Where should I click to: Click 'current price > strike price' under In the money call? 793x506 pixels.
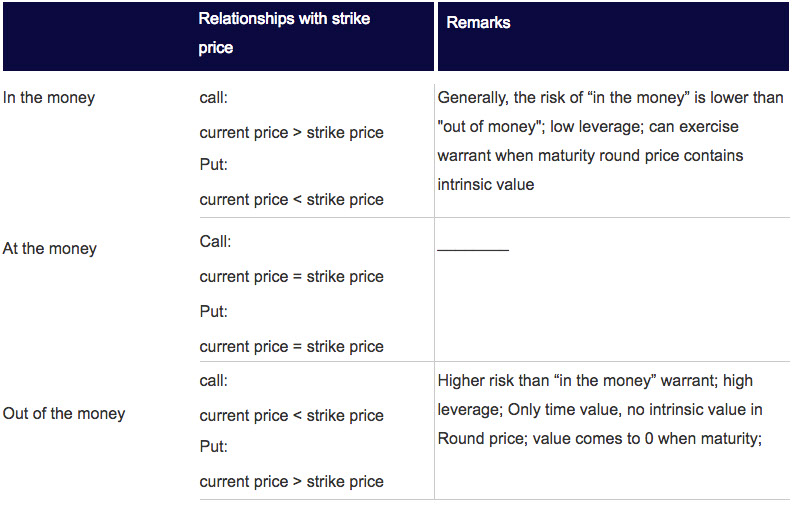coord(291,132)
